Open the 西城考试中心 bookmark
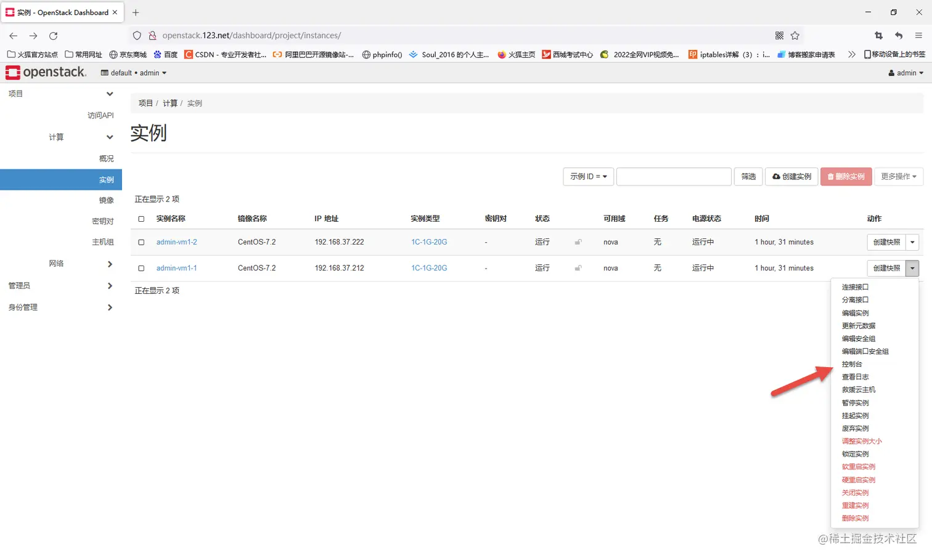Screen dimensions: 932x560 [568, 54]
